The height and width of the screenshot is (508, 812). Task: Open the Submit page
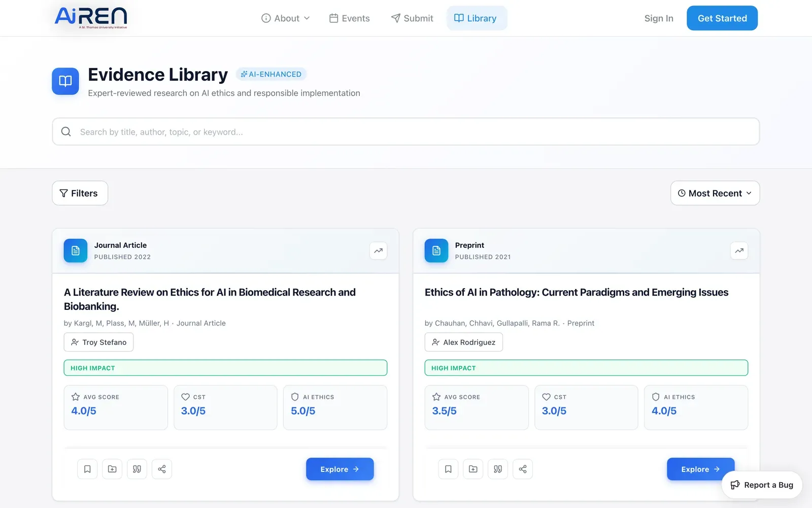[x=412, y=18]
